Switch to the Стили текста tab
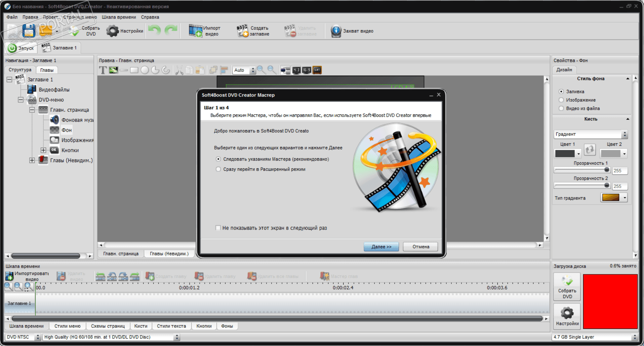644x346 pixels. point(171,326)
